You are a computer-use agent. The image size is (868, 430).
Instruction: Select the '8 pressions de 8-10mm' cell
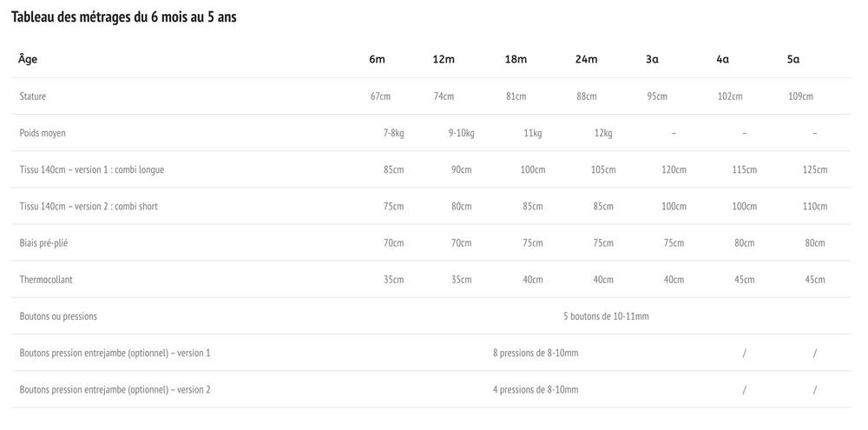click(x=536, y=353)
